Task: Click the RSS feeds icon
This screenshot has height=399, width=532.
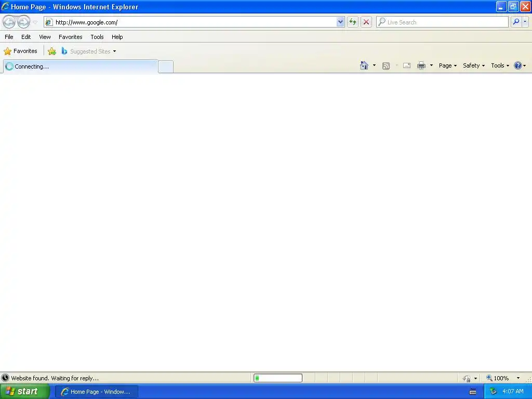Action: click(386, 66)
